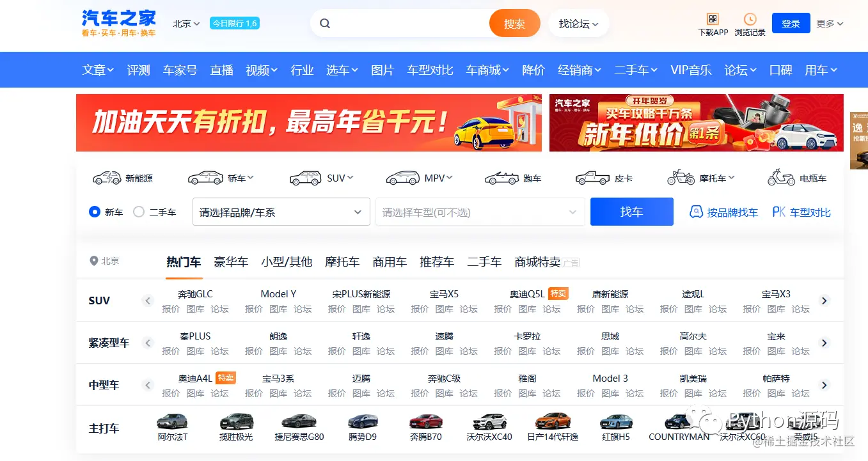This screenshot has height=461, width=868.
Task: Click the 今日限行 1,6 badge
Action: coord(235,24)
